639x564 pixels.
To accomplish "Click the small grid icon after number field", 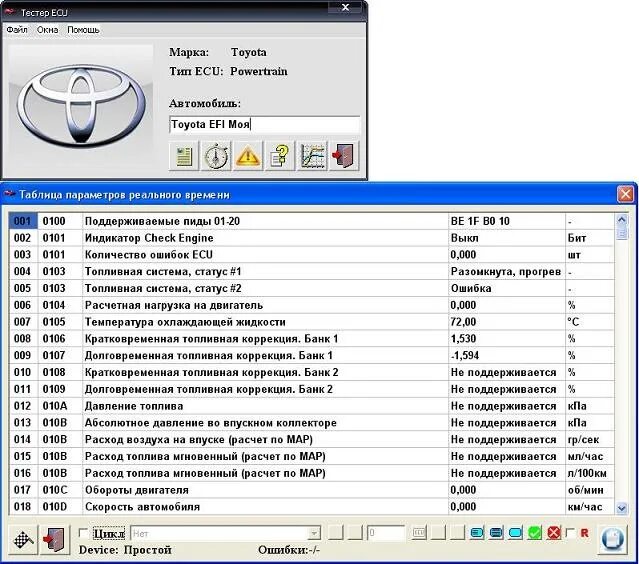I will click(419, 533).
